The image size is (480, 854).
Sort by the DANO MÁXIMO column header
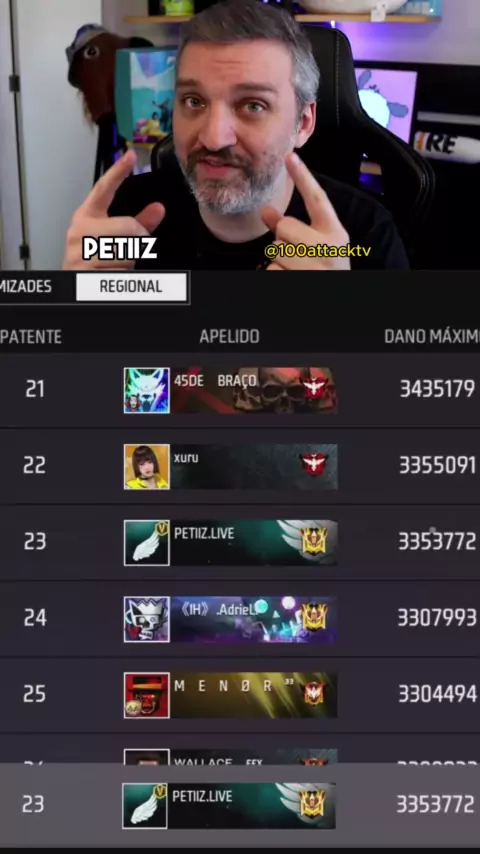[x=432, y=337]
